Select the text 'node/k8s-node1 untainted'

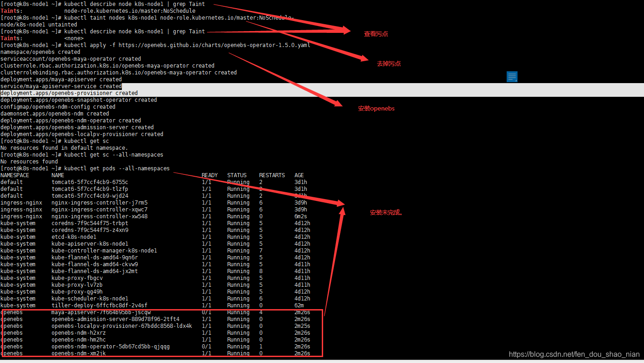(x=39, y=25)
